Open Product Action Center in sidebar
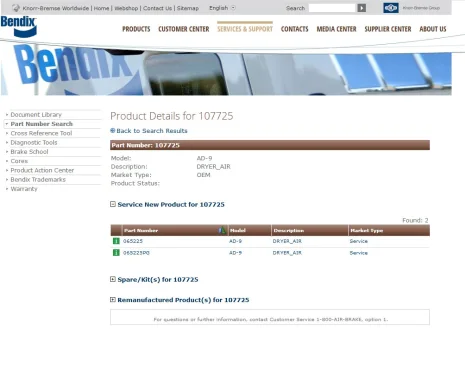The width and height of the screenshot is (465, 392). [x=42, y=170]
